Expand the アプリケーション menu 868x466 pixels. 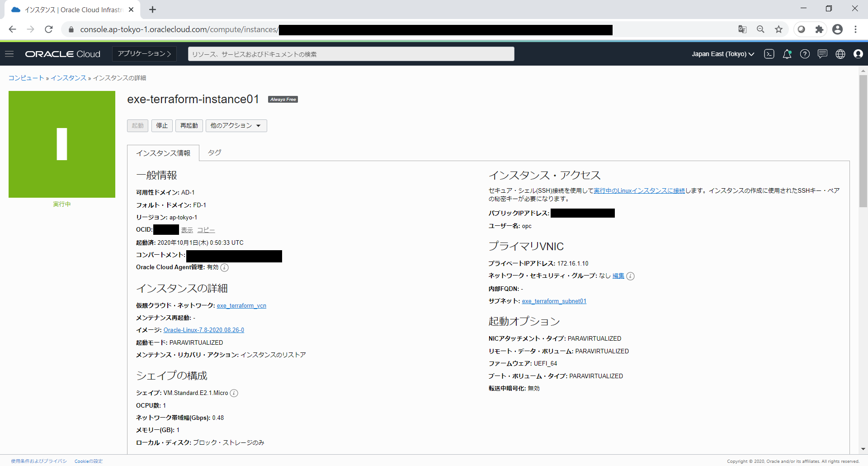tap(144, 54)
